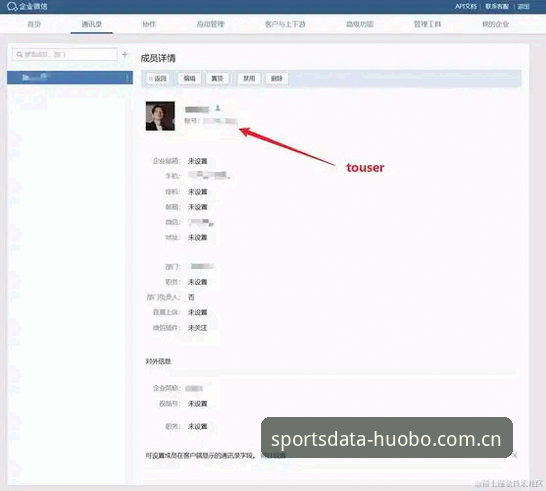The image size is (546, 491).
Task: Click the 企业微信 logo in the header
Action: click(27, 6)
